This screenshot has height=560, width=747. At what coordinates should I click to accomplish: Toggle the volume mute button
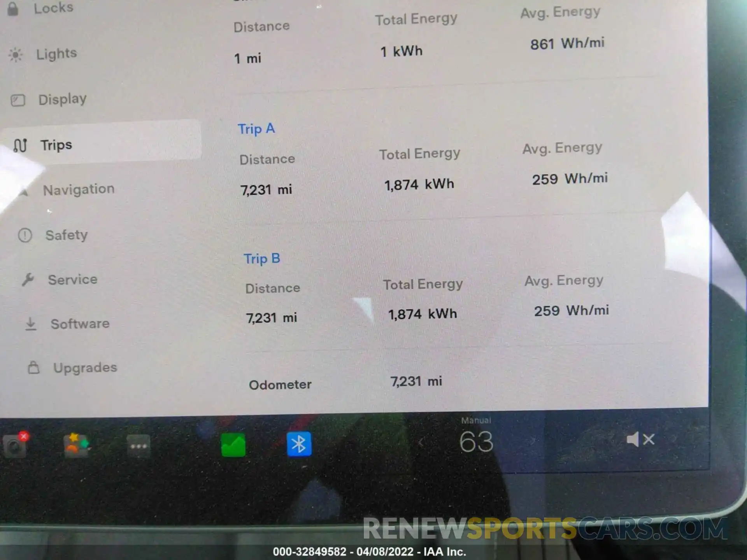point(641,443)
